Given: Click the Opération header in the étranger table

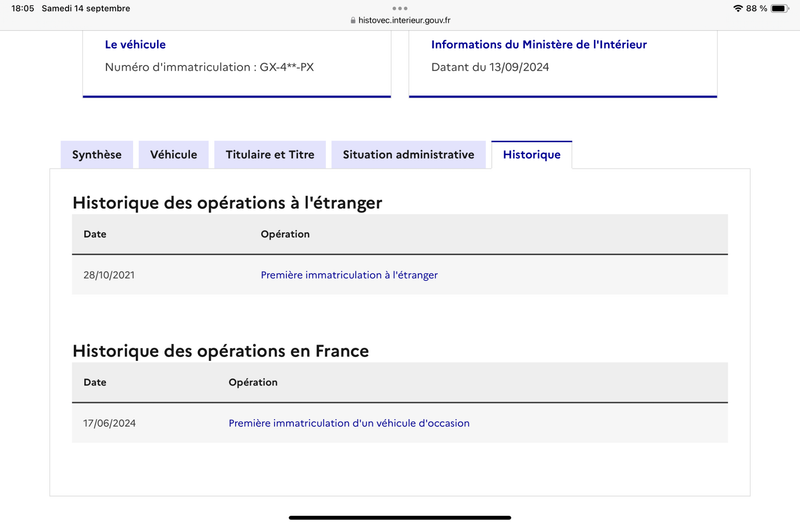Looking at the screenshot, I should tap(285, 234).
